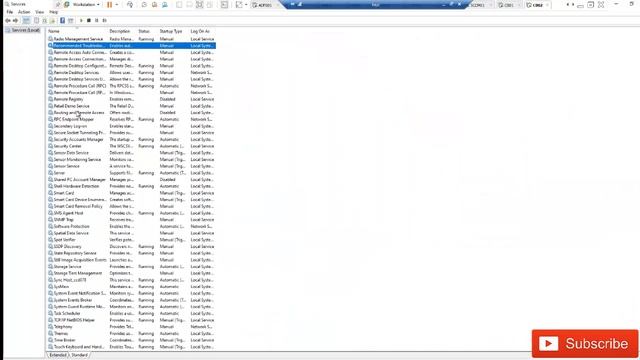Select the Remote Registry service row
The image size is (640, 360).
pyautogui.click(x=131, y=99)
